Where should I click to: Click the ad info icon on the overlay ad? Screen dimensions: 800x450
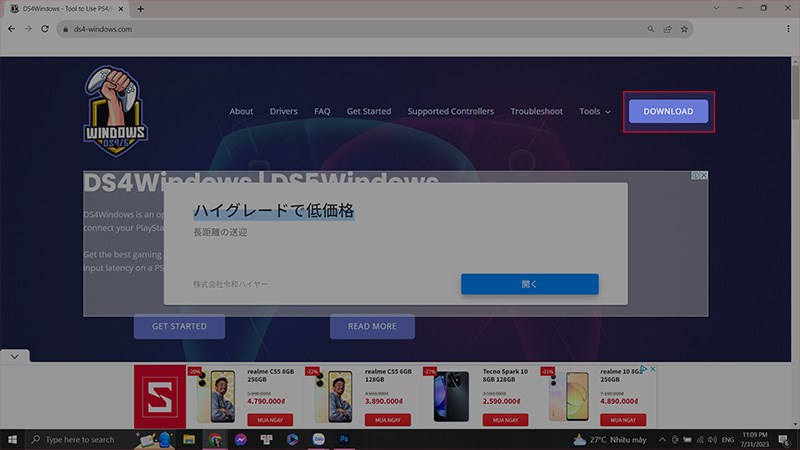pos(695,175)
